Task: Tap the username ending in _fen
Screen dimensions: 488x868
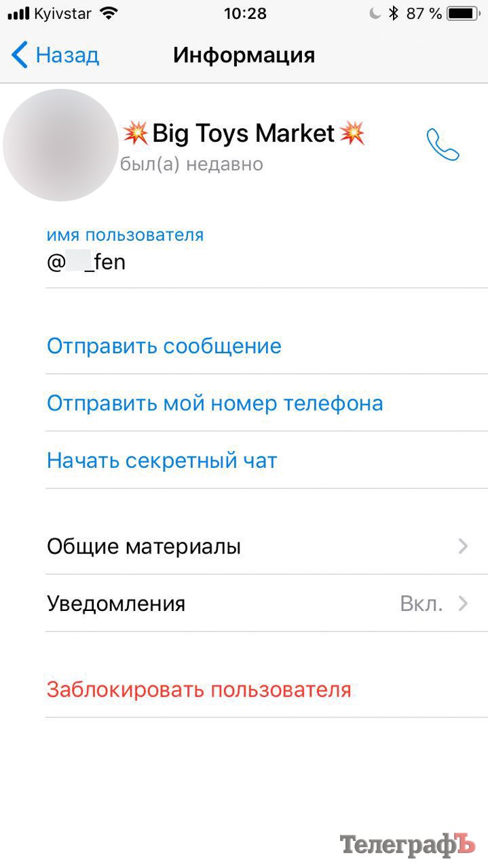Action: tap(86, 262)
